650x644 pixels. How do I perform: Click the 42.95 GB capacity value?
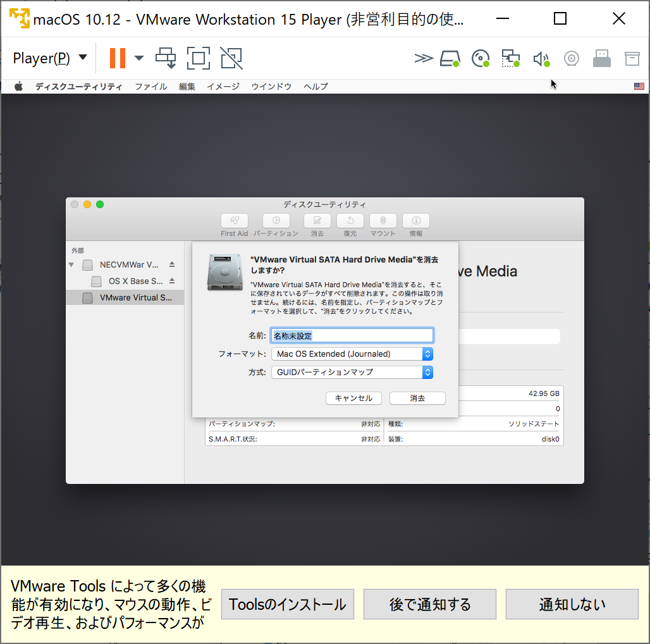point(544,393)
